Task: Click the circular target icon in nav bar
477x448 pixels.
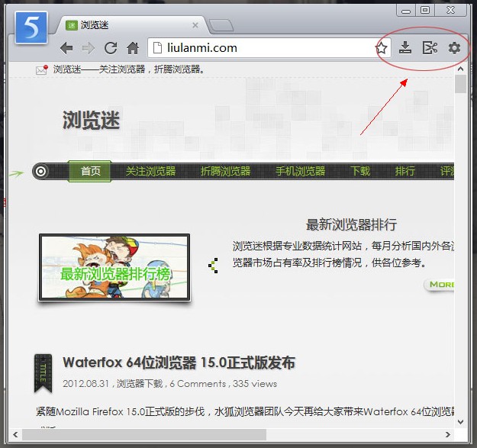Action: coord(40,171)
